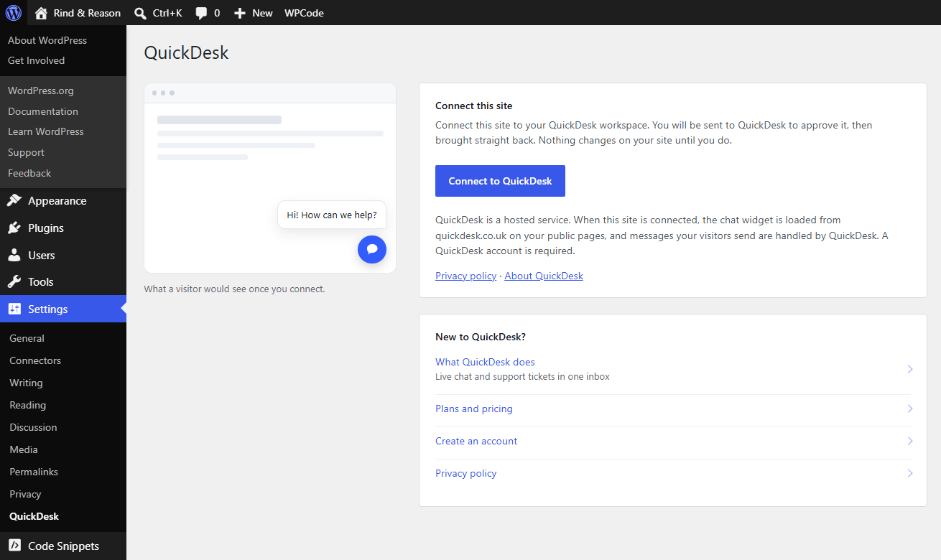
Task: Open Media settings page
Action: (x=24, y=449)
